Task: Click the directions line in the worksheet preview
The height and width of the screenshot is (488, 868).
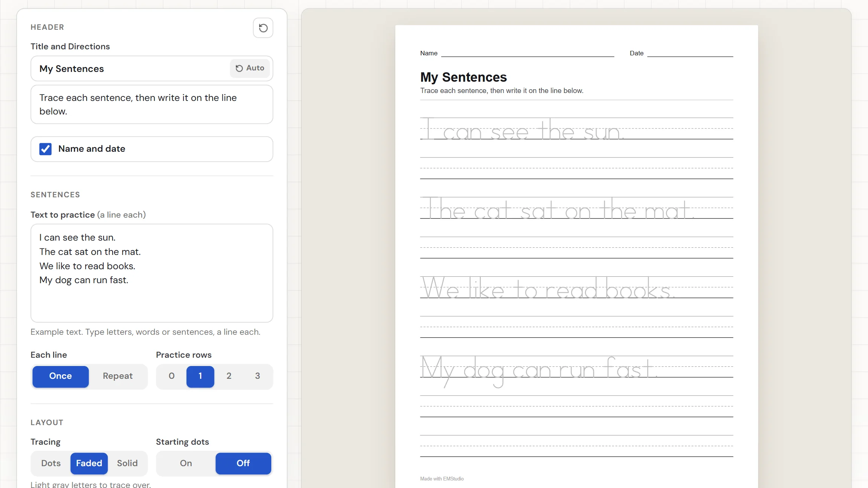Action: click(x=502, y=91)
